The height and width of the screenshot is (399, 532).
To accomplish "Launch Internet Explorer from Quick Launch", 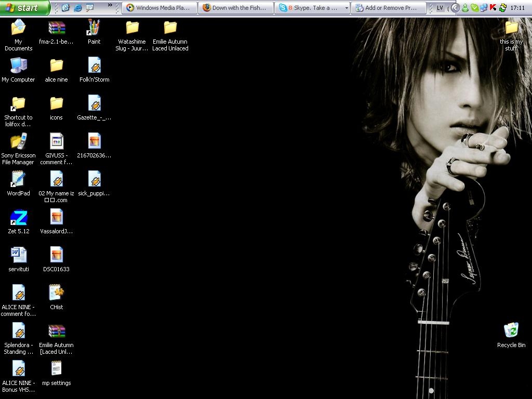I will (x=78, y=7).
